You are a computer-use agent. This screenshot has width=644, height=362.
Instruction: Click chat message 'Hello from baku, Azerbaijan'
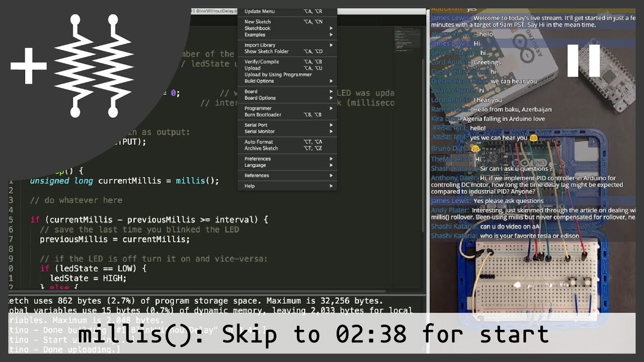tap(512, 109)
